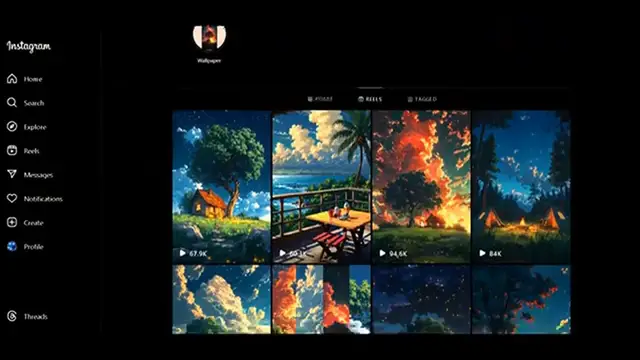Open the cloudy sky reel in second row
The width and height of the screenshot is (640, 360).
[x=221, y=300]
